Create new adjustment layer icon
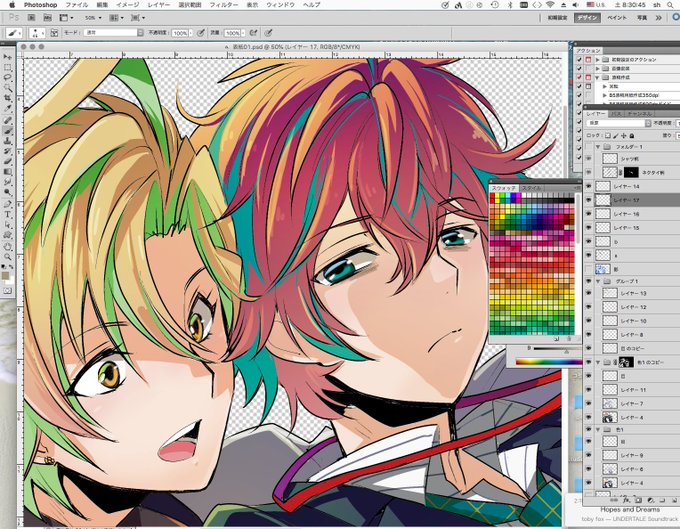 tap(650, 500)
